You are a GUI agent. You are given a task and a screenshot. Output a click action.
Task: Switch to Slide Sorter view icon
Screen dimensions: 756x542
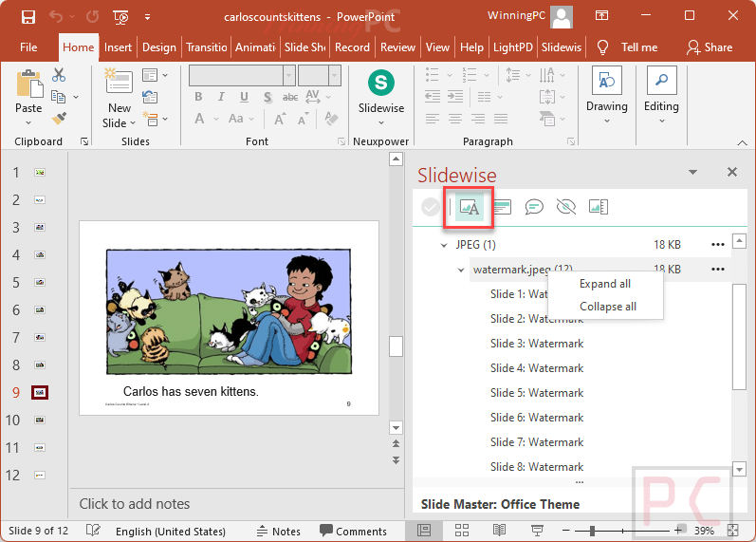(461, 531)
